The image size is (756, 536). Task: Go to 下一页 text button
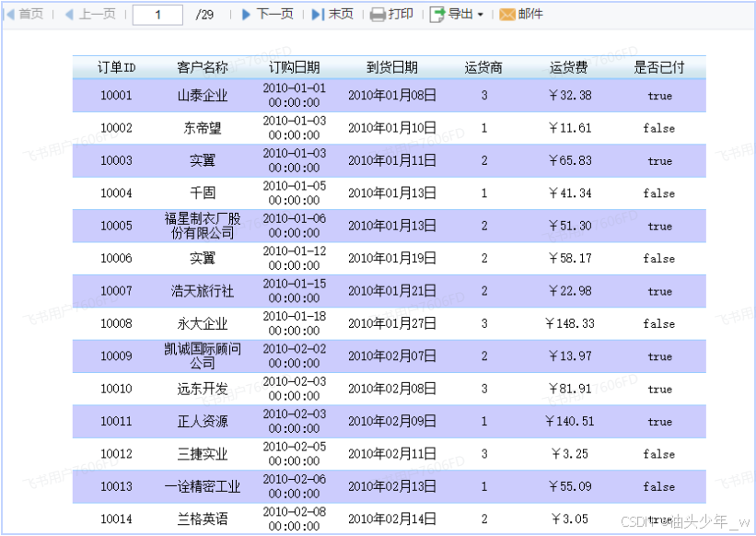(x=275, y=14)
